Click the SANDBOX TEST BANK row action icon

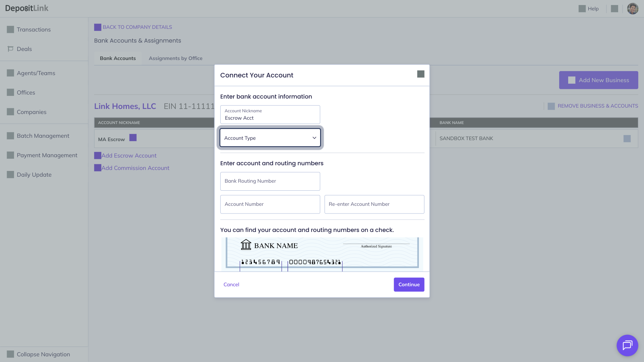627,139
